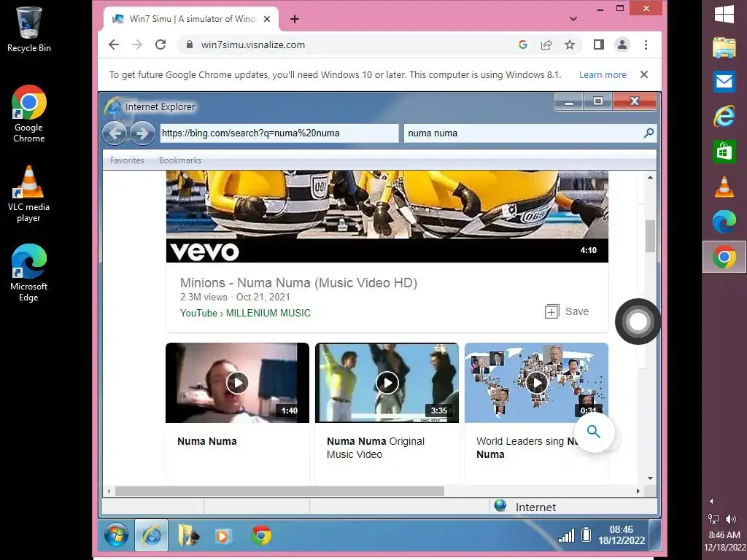Viewport: 747px width, 560px height.
Task: Expand Chrome tab search chevron
Action: click(573, 19)
